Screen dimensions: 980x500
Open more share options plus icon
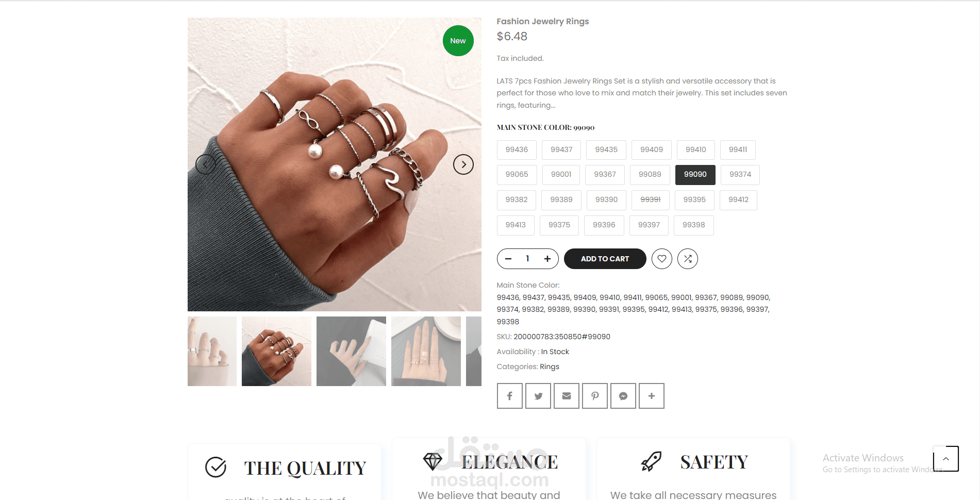651,396
